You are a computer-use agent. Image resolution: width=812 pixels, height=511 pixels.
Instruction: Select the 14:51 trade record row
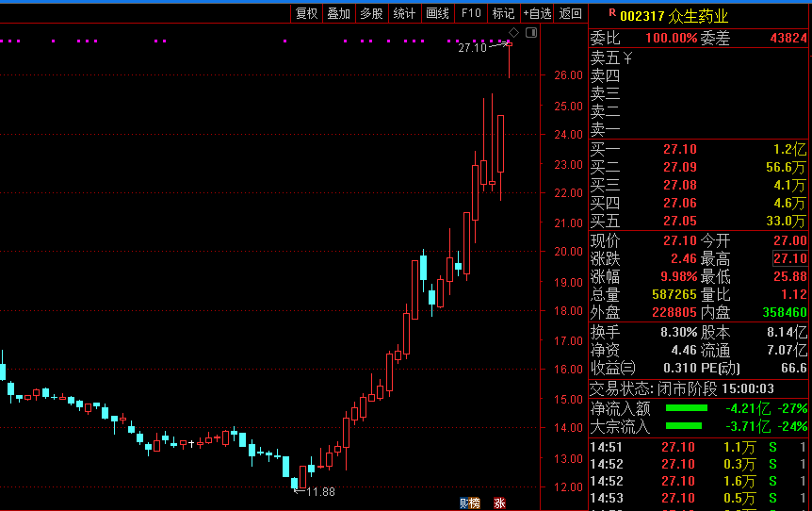pyautogui.click(x=698, y=447)
